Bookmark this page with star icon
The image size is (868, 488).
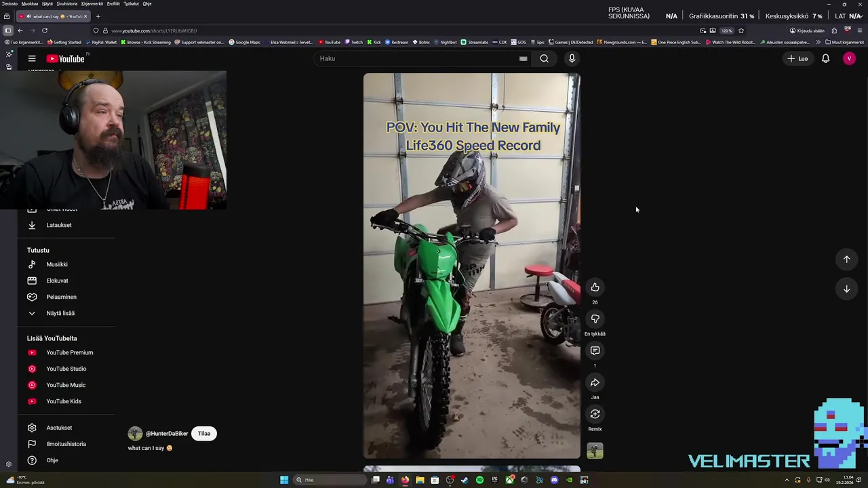[741, 30]
